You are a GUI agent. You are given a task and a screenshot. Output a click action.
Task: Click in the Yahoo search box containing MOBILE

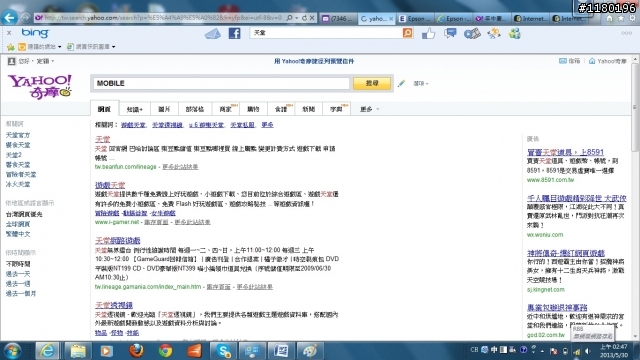pos(222,83)
